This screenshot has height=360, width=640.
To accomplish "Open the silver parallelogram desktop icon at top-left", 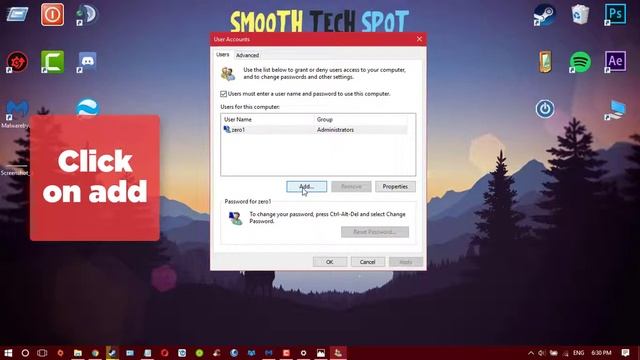I will point(17,14).
